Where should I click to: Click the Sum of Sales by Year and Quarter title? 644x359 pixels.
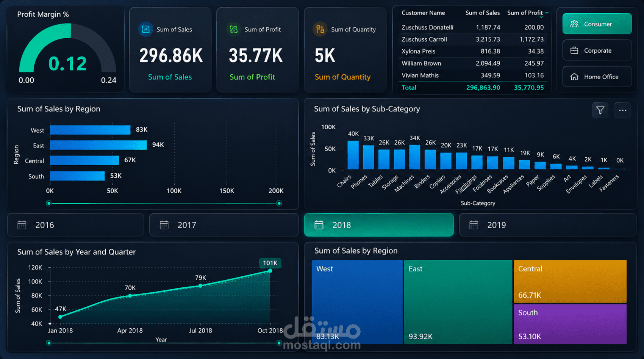76,252
